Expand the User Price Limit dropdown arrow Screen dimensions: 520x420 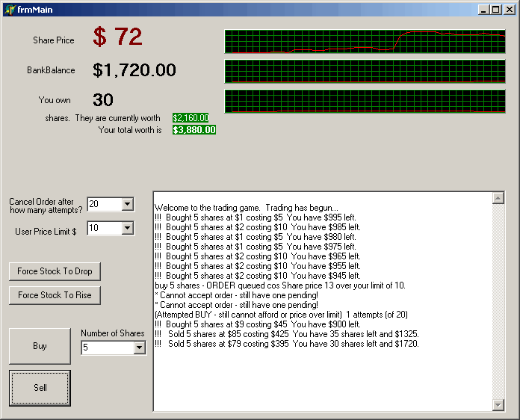(x=127, y=228)
